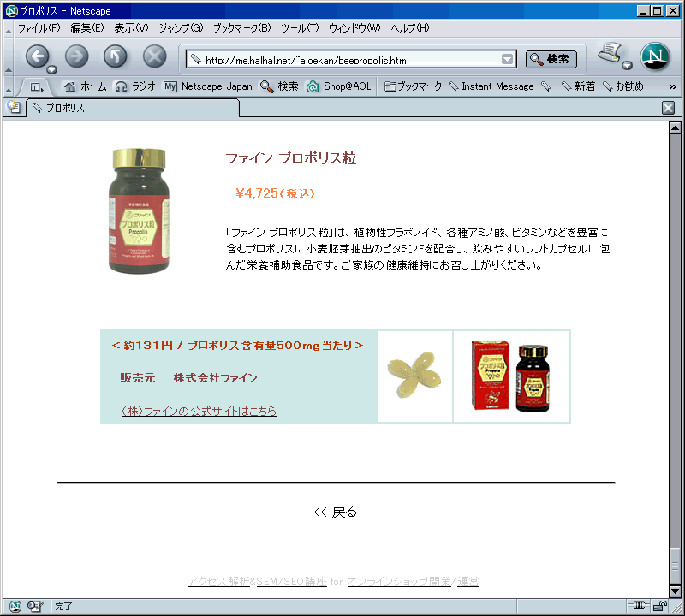Collapse the menu bar using its grippy

pyautogui.click(x=9, y=29)
